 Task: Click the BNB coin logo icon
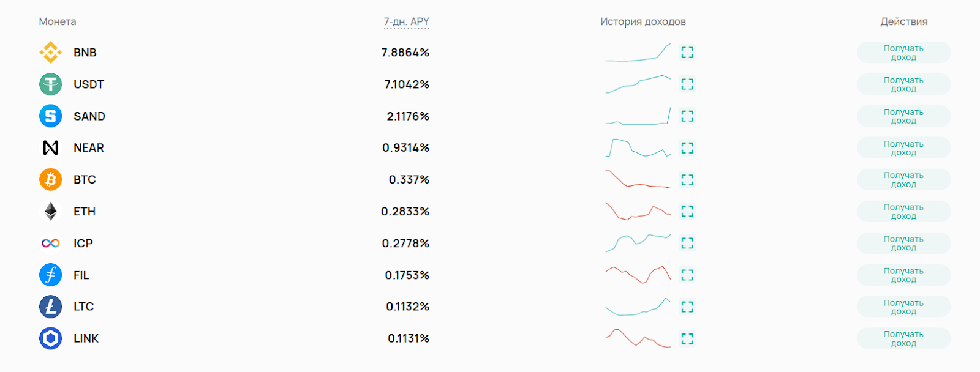point(50,53)
